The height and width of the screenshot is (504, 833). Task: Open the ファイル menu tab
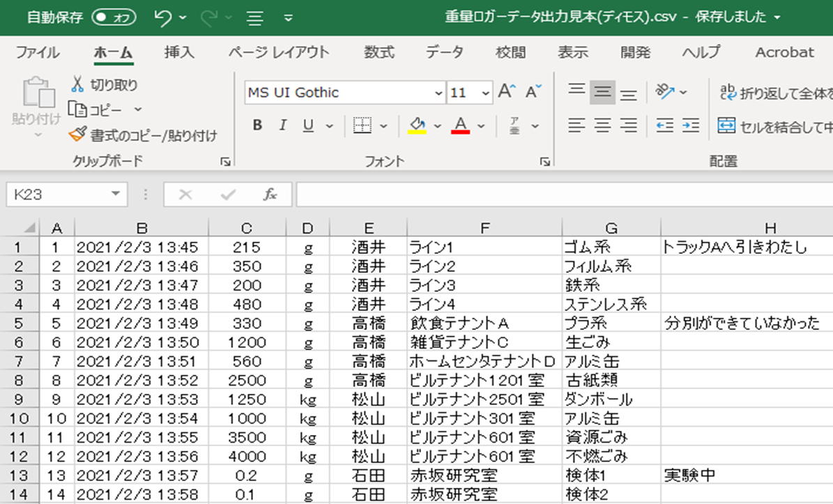click(x=37, y=52)
